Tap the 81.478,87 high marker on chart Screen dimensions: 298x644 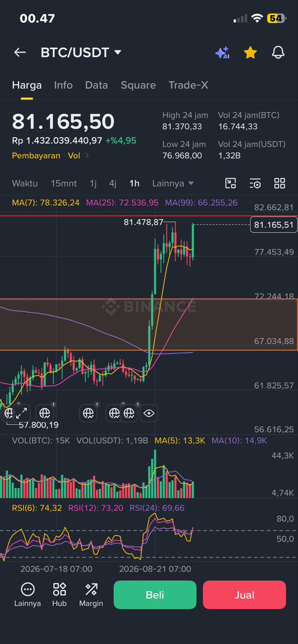coord(144,222)
